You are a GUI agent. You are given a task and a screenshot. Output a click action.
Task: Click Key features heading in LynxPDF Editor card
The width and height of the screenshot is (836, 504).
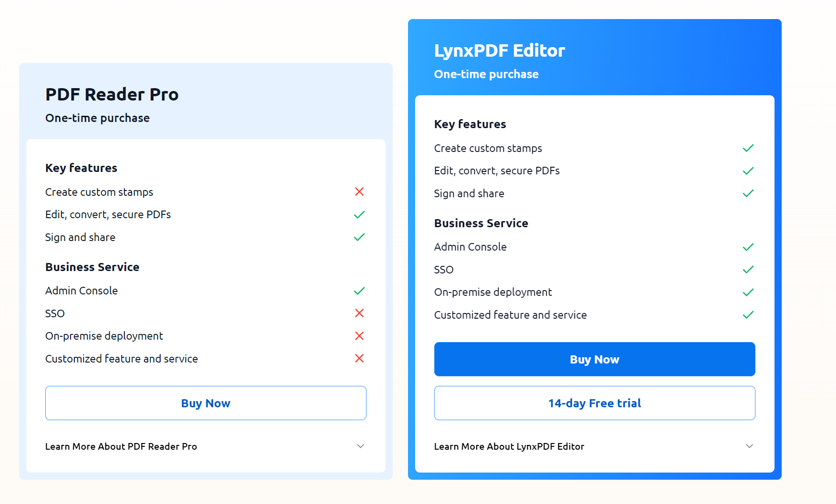[470, 124]
